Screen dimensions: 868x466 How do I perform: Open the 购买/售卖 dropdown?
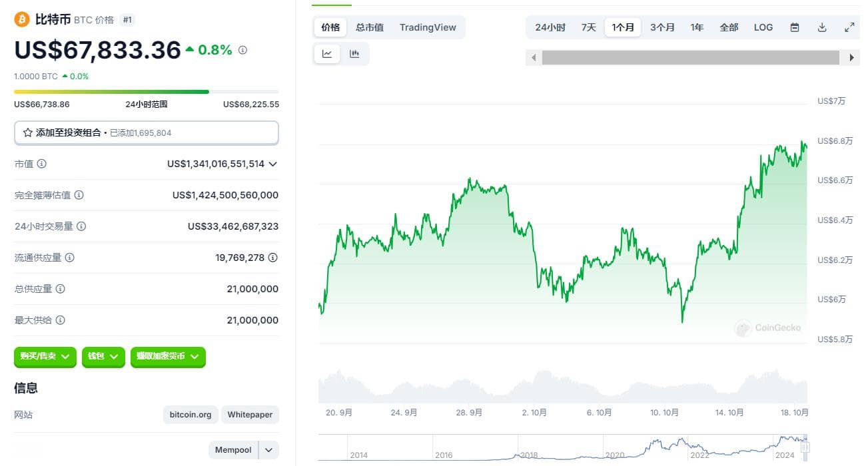coord(45,357)
